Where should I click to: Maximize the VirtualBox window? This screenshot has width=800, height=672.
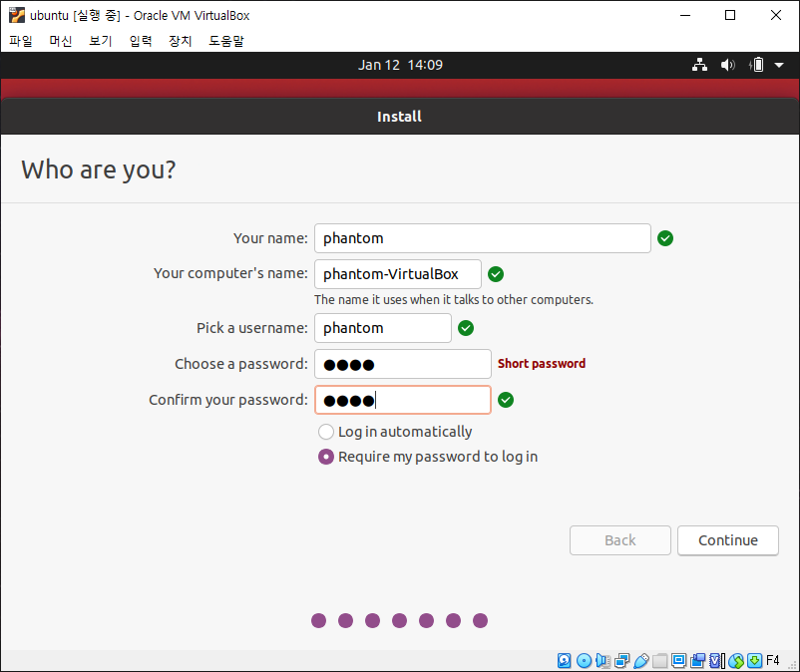point(730,15)
